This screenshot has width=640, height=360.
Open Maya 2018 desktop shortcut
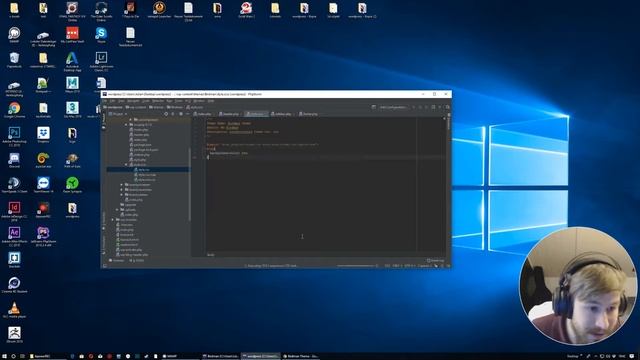(72, 84)
